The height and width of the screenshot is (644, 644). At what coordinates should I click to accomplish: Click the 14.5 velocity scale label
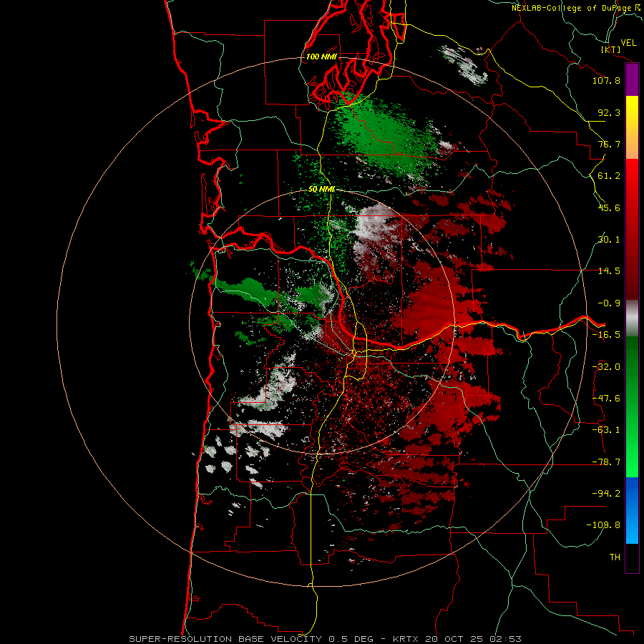[x=609, y=271]
